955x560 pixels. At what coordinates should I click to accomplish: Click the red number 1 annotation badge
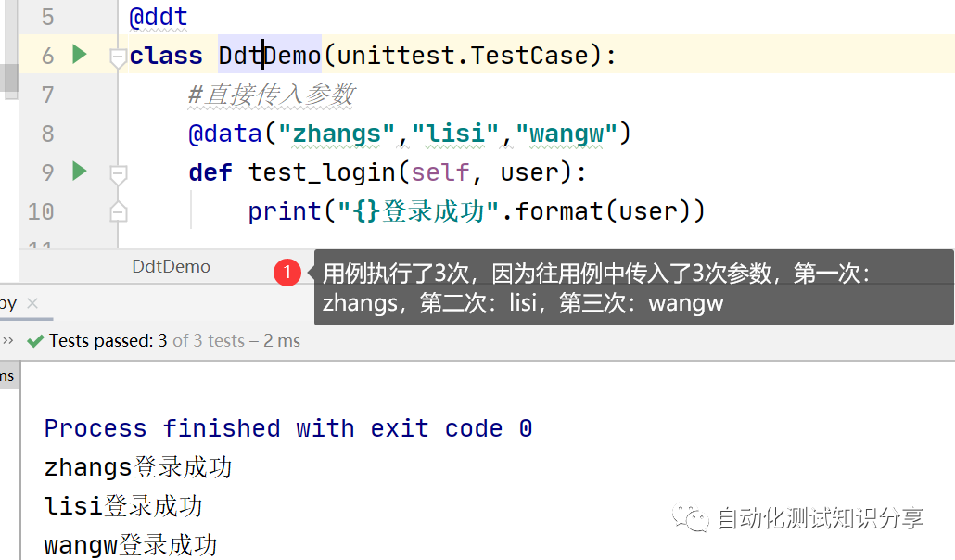(x=287, y=273)
